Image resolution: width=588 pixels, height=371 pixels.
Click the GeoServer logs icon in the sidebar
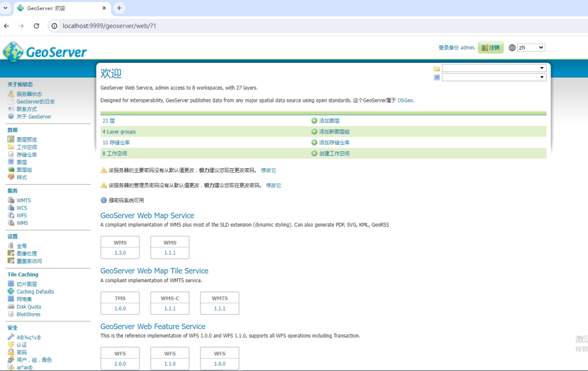pyautogui.click(x=11, y=101)
